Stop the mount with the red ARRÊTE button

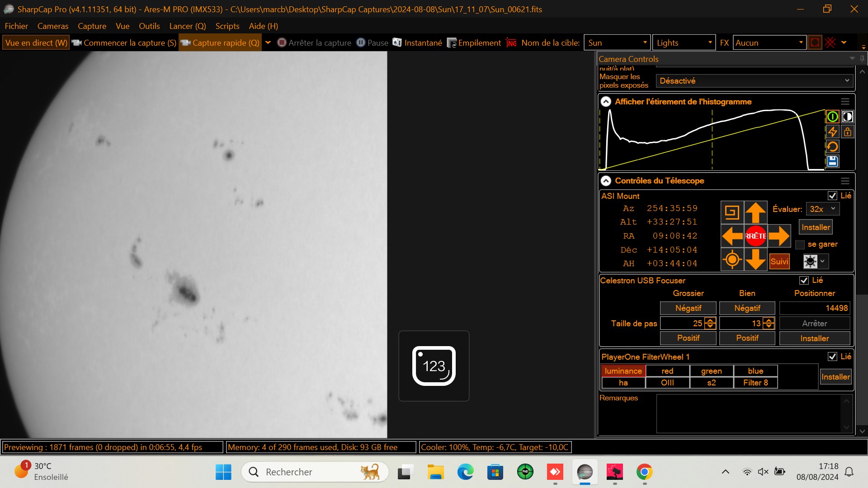pos(755,236)
